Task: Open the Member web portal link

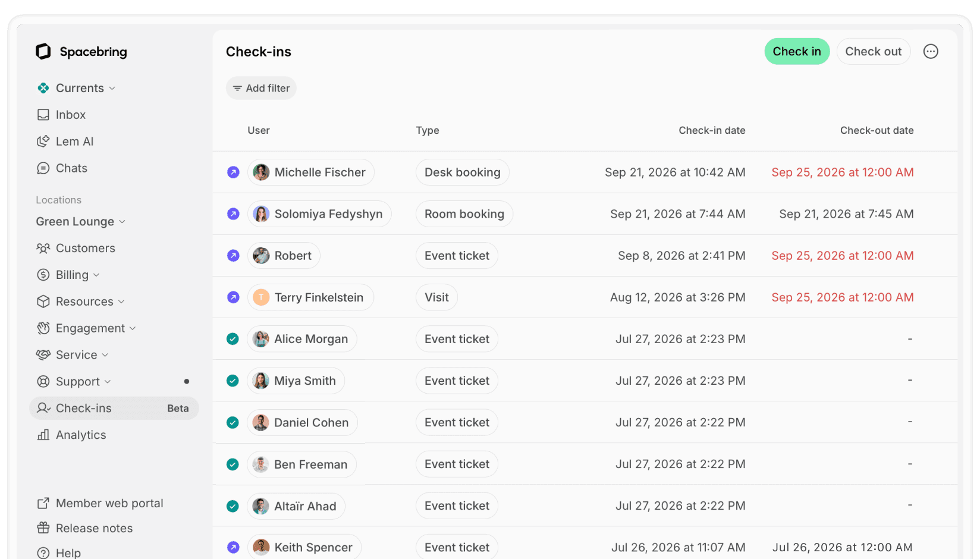Action: click(109, 503)
